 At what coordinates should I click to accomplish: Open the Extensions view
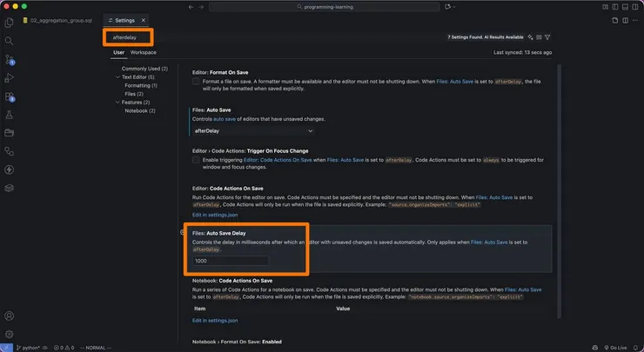point(9,96)
